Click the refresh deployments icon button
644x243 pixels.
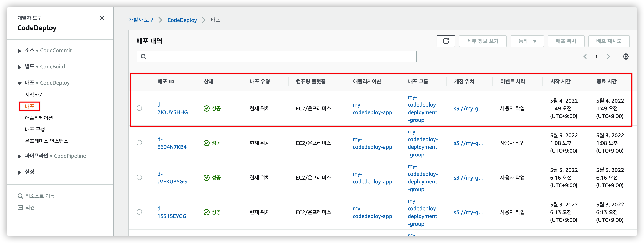(445, 41)
